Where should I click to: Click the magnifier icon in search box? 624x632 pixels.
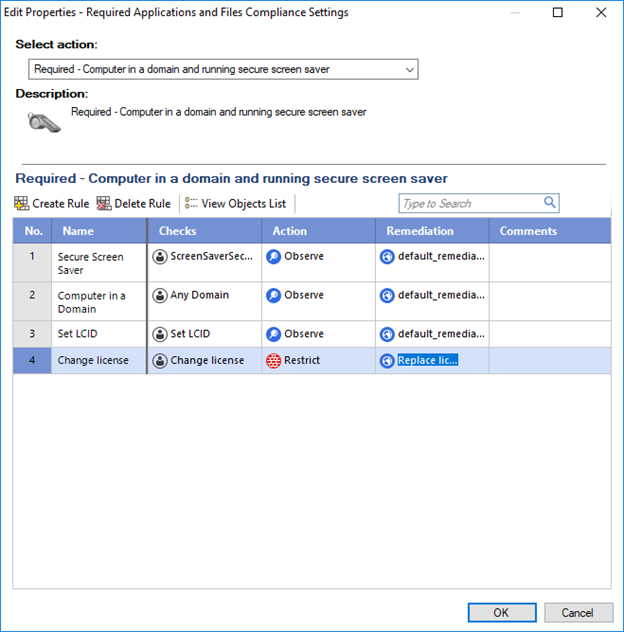[x=550, y=202]
